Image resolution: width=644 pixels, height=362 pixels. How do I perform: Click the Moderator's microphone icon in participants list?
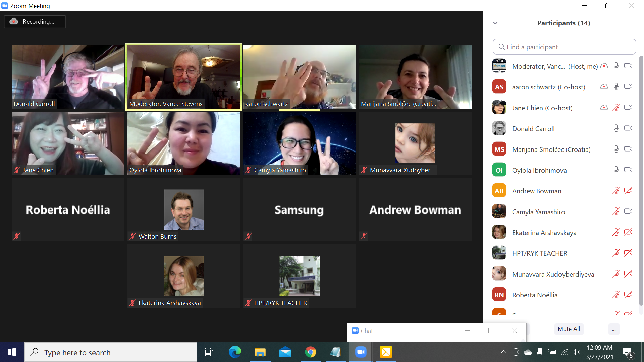tap(616, 66)
